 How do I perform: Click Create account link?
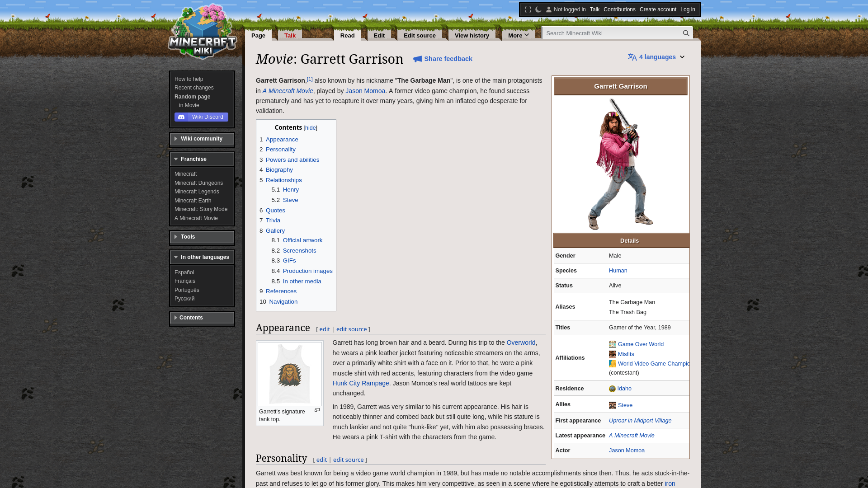point(658,9)
